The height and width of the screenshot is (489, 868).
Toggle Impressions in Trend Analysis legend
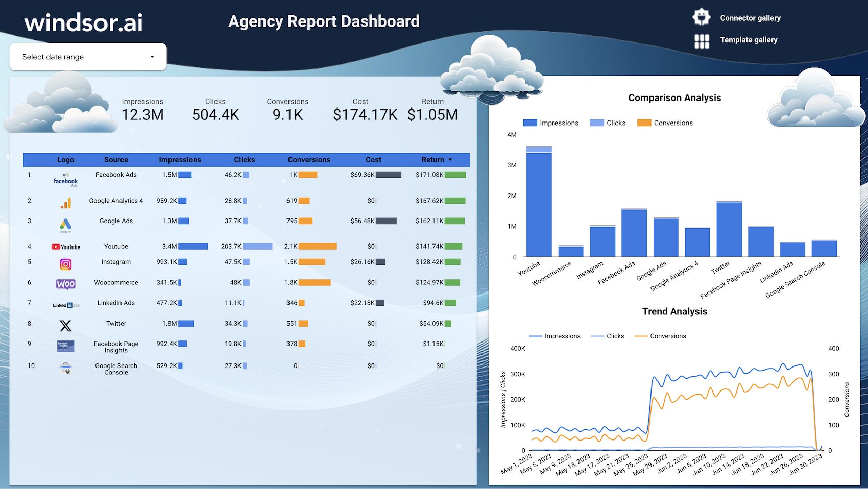click(555, 336)
